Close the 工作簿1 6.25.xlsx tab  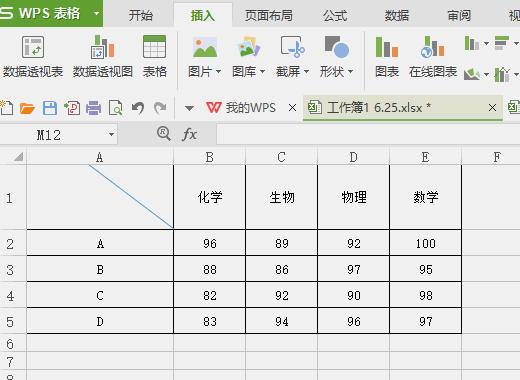492,108
